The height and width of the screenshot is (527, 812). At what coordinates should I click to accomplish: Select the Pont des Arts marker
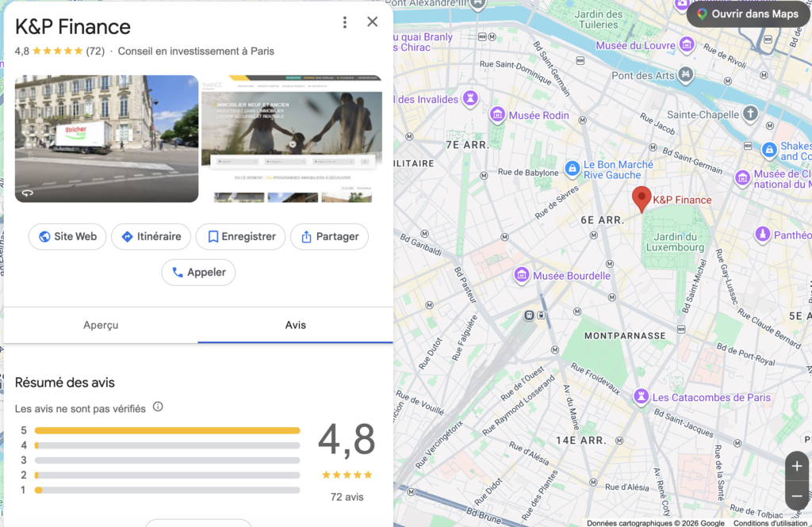pos(686,74)
